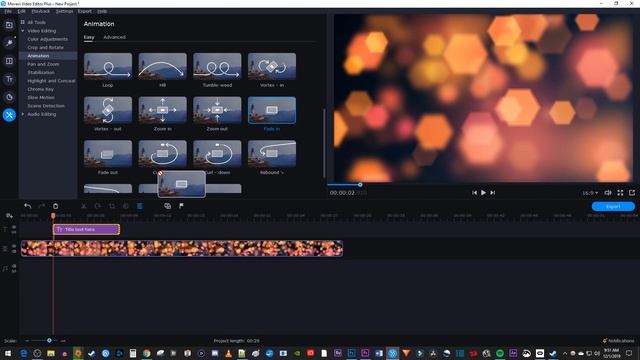Click the preview seek bar handle
This screenshot has width=640, height=360.
point(360,184)
